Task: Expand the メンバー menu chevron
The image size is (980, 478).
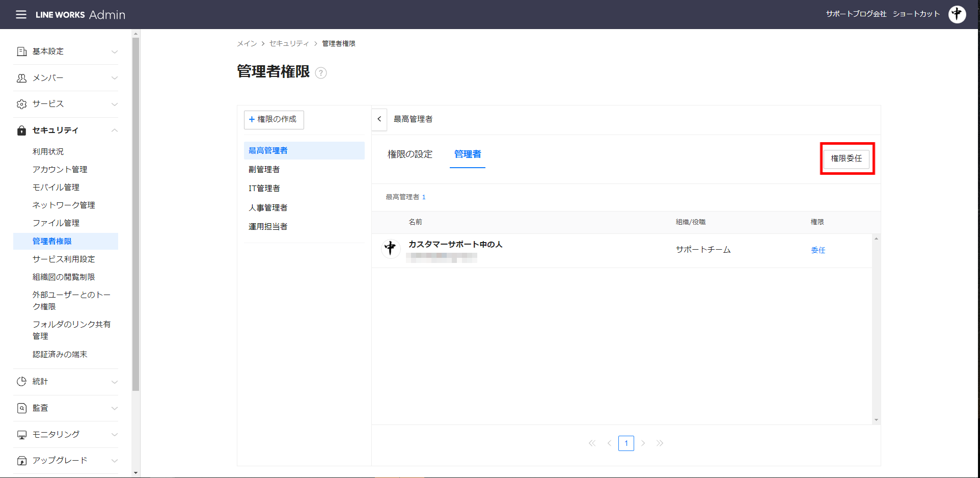Action: click(115, 78)
